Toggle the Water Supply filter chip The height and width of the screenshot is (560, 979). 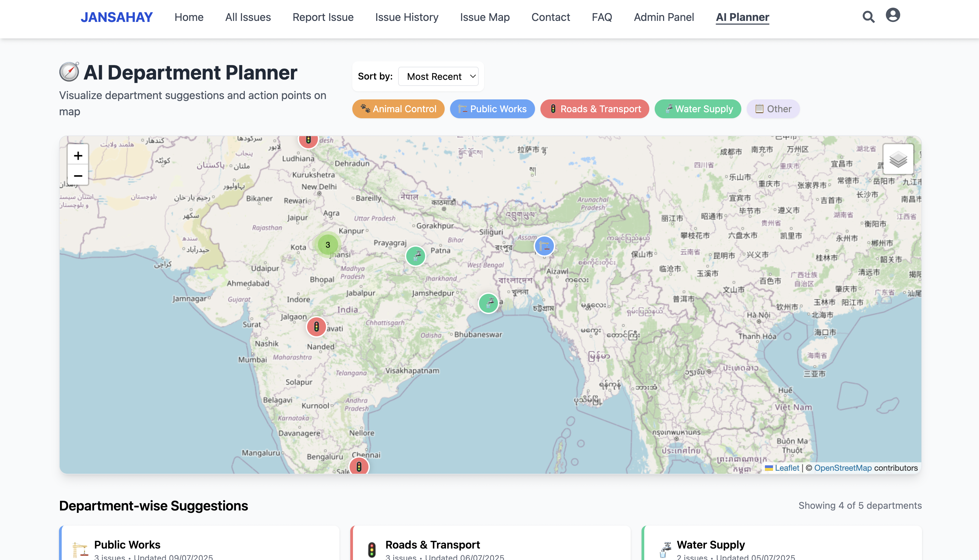(x=698, y=109)
